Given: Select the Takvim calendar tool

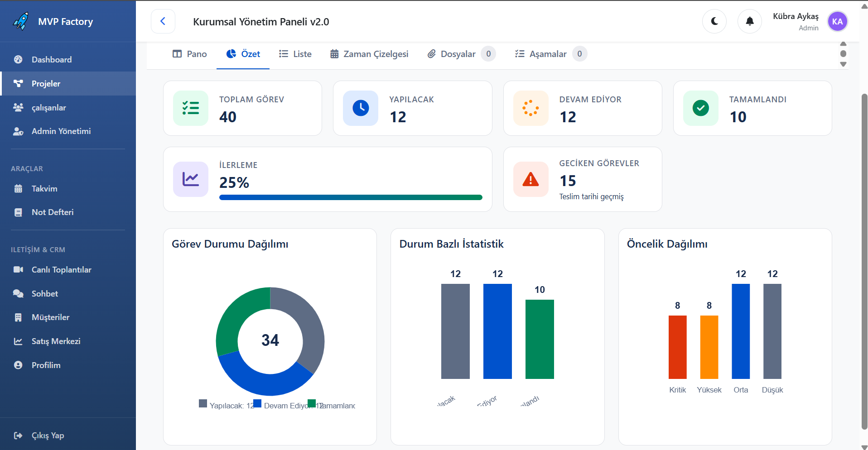Looking at the screenshot, I should 44,188.
